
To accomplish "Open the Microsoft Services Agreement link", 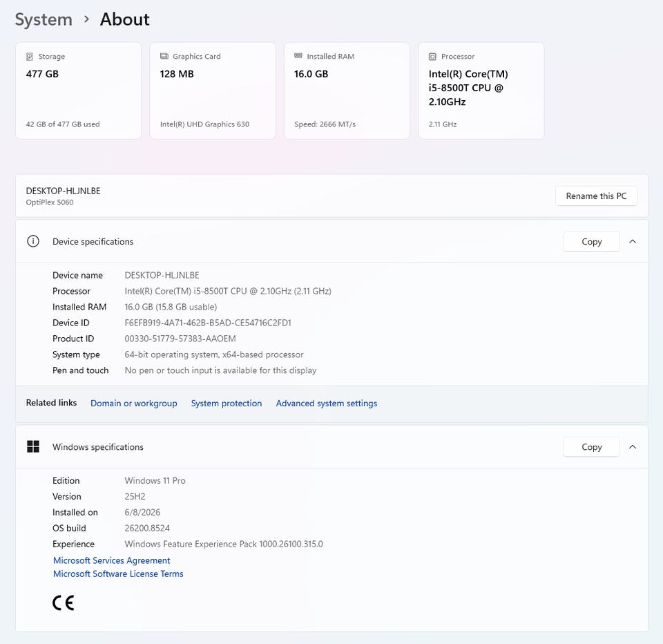I will (112, 560).
